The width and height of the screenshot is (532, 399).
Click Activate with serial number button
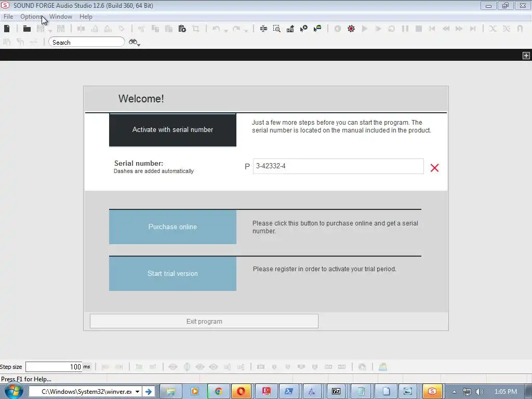[172, 130]
